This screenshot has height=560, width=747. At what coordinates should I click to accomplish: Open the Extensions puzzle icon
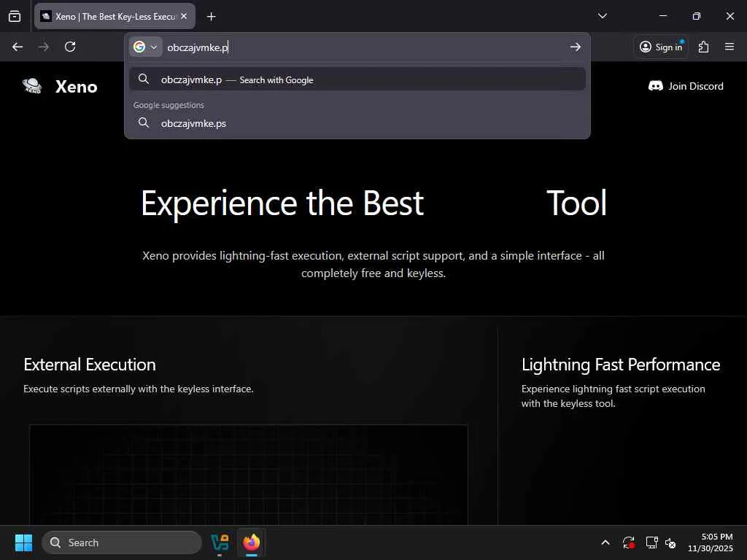tap(704, 47)
